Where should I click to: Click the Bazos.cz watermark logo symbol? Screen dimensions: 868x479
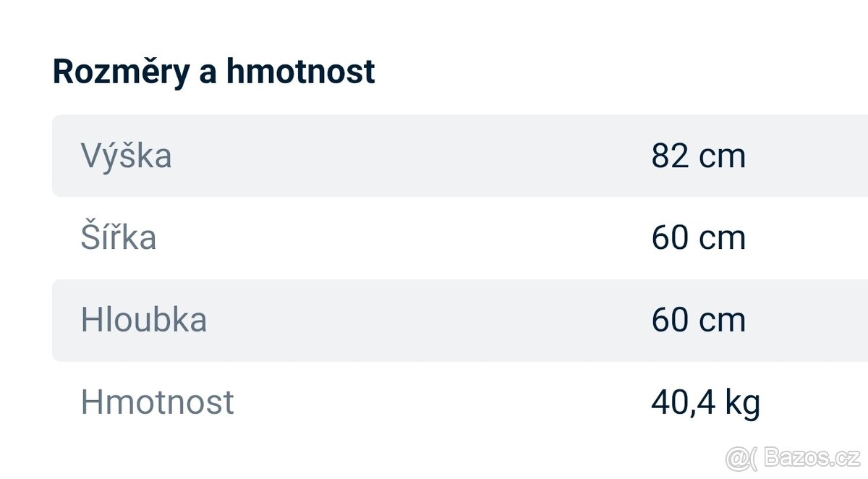pos(739,457)
